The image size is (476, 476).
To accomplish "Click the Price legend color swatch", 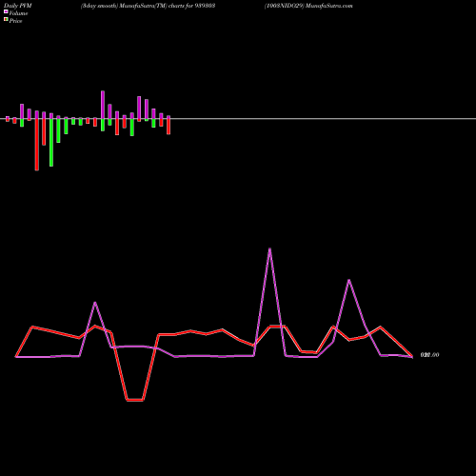I will [x=6, y=20].
